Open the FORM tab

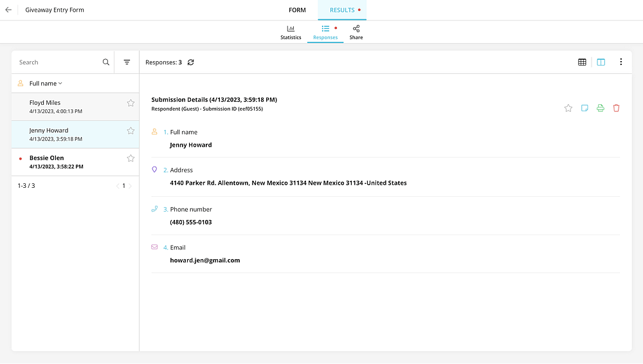[x=297, y=10]
